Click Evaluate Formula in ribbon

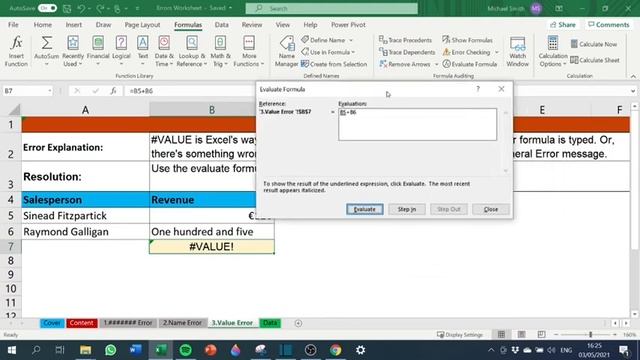[470, 64]
